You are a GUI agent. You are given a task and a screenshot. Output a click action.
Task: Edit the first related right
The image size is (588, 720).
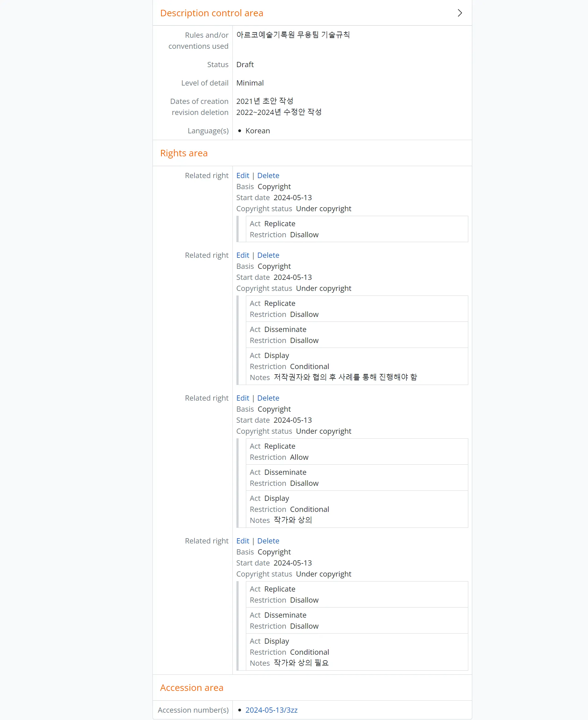243,176
